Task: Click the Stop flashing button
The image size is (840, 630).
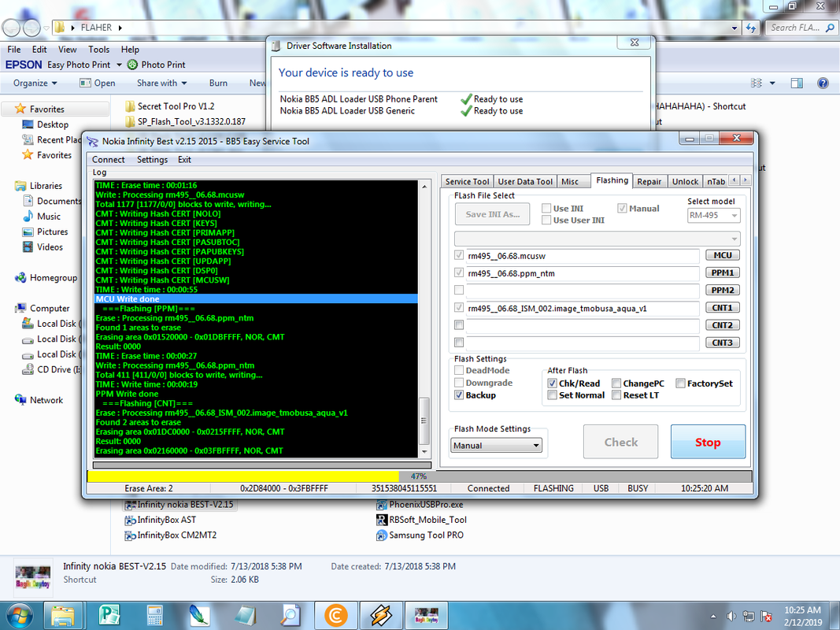Action: click(708, 442)
